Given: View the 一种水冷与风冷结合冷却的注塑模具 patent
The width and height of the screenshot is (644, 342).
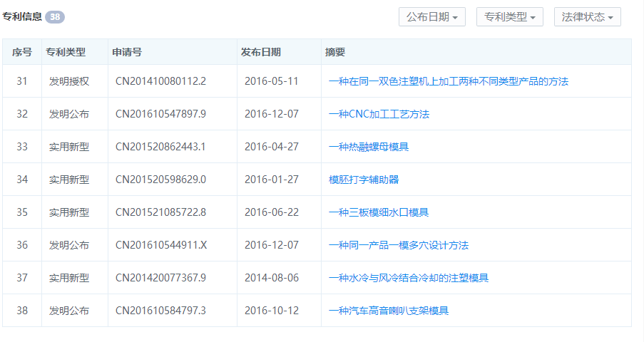Looking at the screenshot, I should click(409, 278).
